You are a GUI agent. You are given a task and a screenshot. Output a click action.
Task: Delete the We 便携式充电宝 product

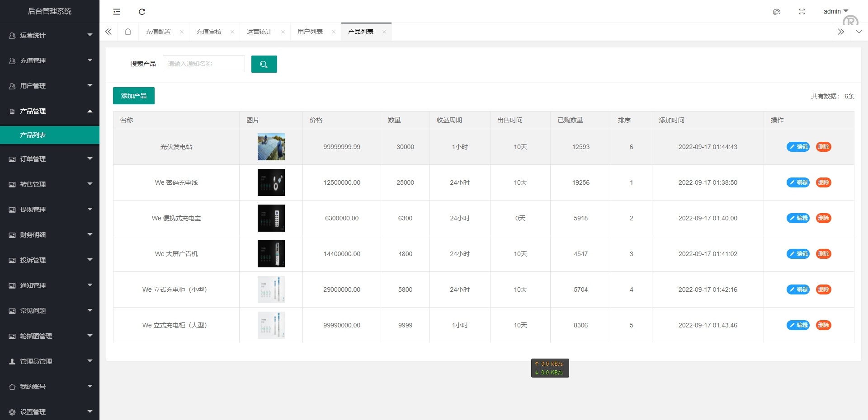pyautogui.click(x=823, y=218)
